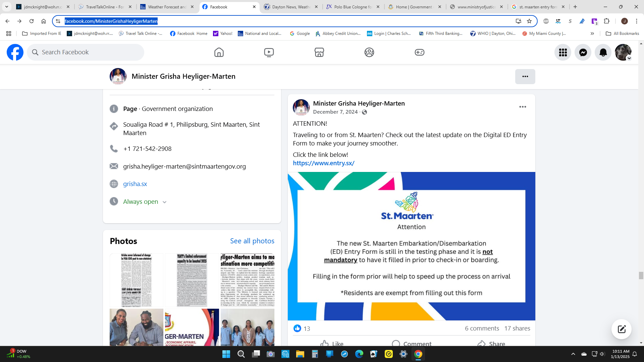Open the Imported From IE bookmarks folder

pyautogui.click(x=42, y=34)
